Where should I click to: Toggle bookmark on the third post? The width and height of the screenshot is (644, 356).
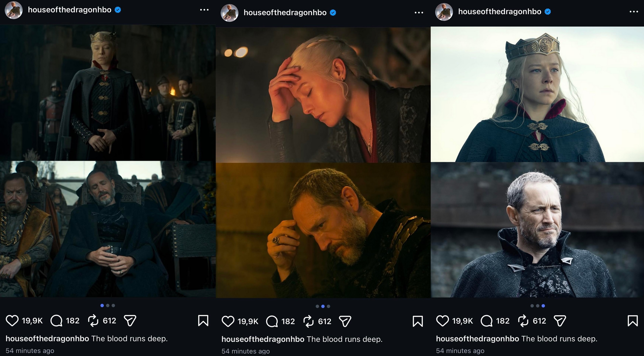pos(633,321)
